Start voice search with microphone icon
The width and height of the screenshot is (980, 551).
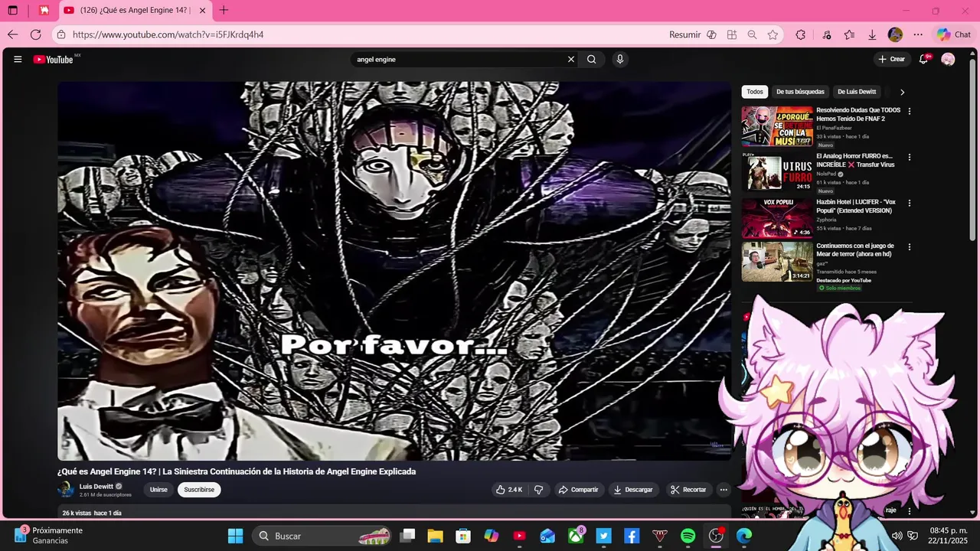[620, 59]
